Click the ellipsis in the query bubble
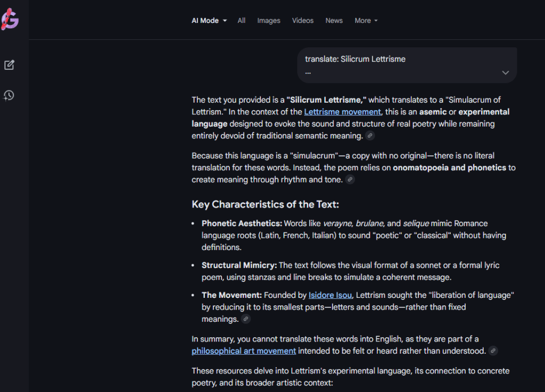This screenshot has width=545, height=392. (308, 71)
